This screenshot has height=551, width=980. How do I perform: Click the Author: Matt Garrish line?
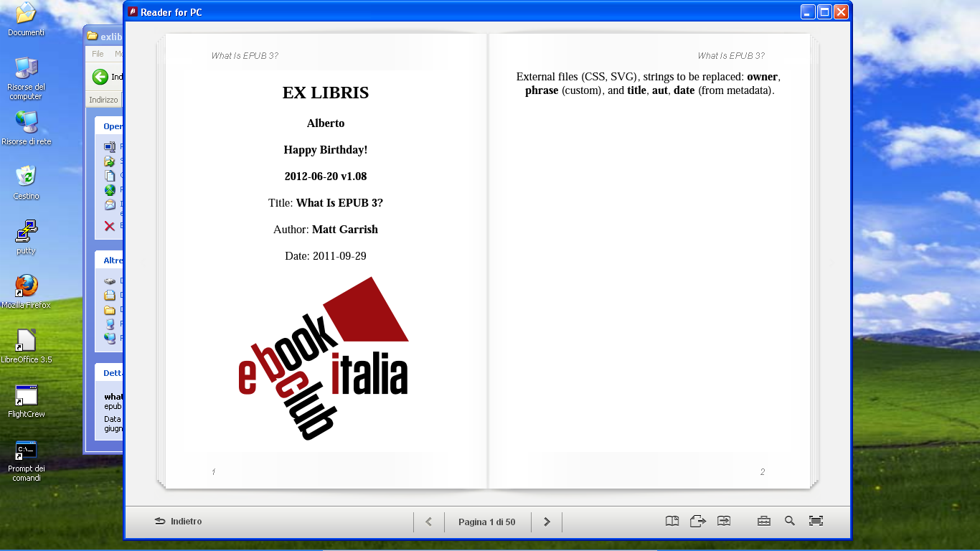[326, 230]
